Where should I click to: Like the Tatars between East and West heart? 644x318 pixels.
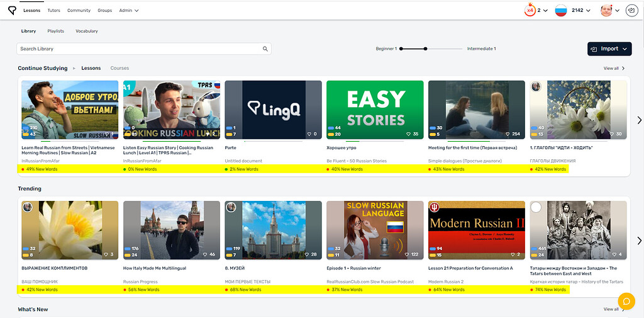pos(614,254)
